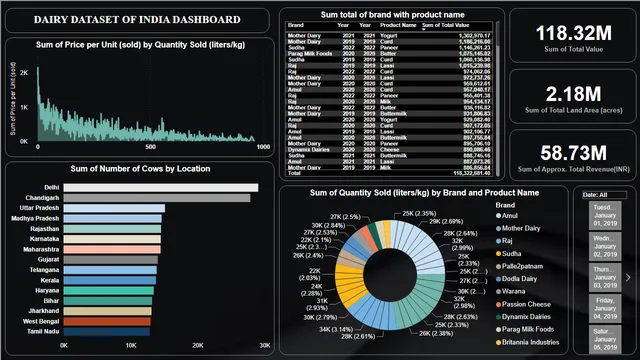Screen dimensions: 640x360
Task: Click the table's vertical scrollbar
Action: click(497, 99)
